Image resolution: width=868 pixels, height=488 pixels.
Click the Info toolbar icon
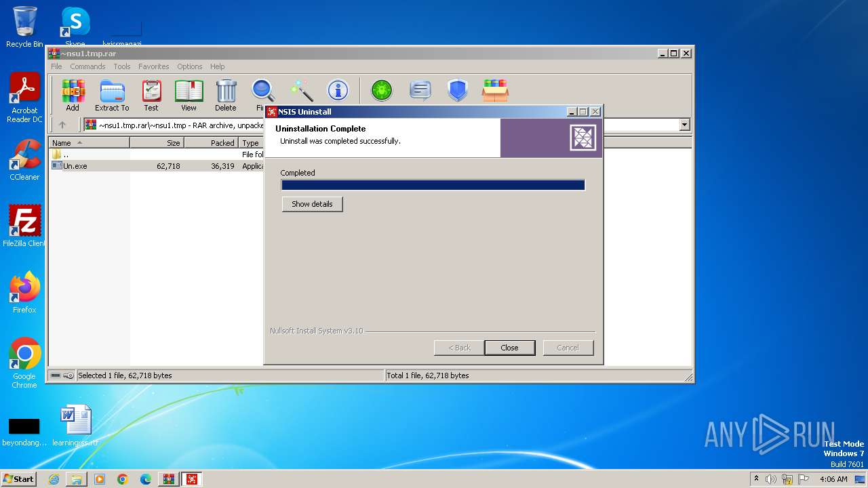[x=338, y=90]
